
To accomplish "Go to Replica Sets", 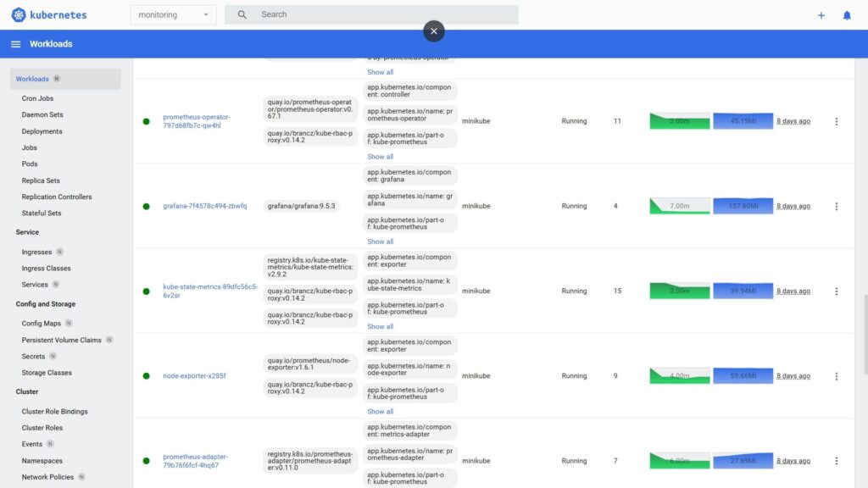I will (41, 180).
